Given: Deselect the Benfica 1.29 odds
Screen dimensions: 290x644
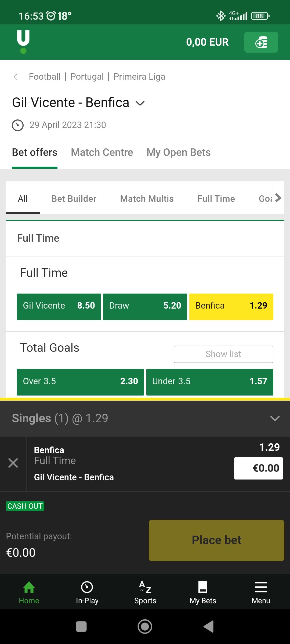Looking at the screenshot, I should point(231,307).
